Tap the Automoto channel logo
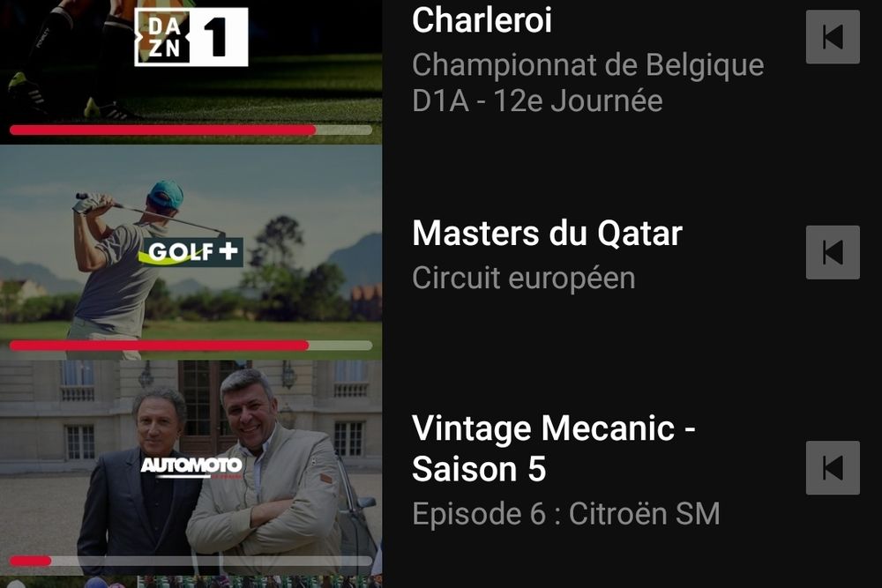 (191, 466)
